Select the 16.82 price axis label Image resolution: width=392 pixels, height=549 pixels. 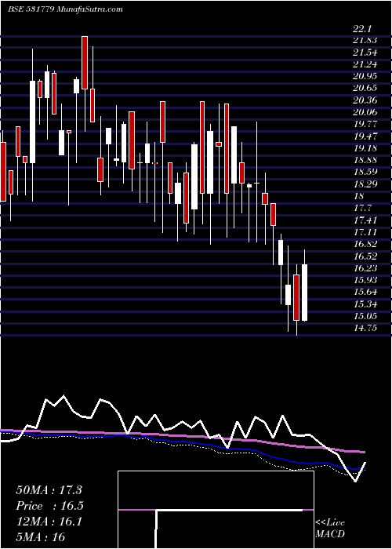365,245
